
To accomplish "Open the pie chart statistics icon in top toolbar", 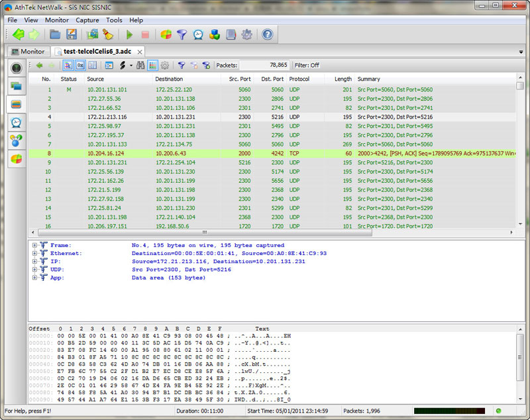I will 166,34.
